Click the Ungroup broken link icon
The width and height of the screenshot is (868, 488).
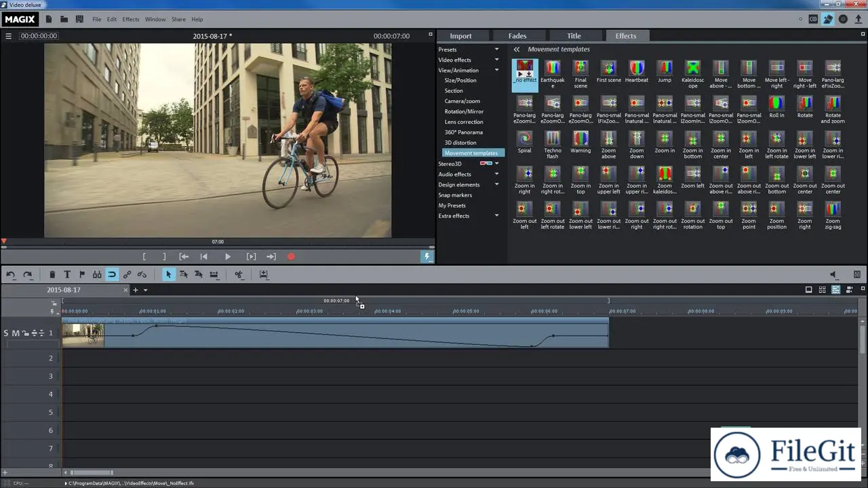(142, 274)
